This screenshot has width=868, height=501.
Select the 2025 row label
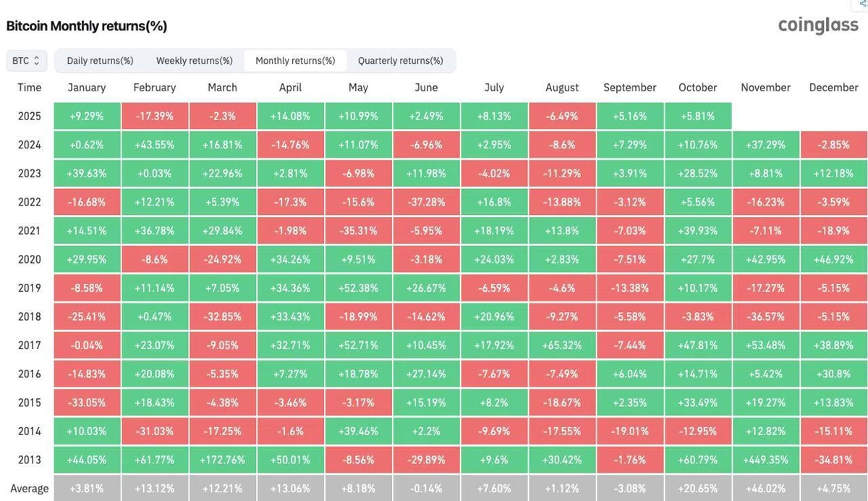30,116
